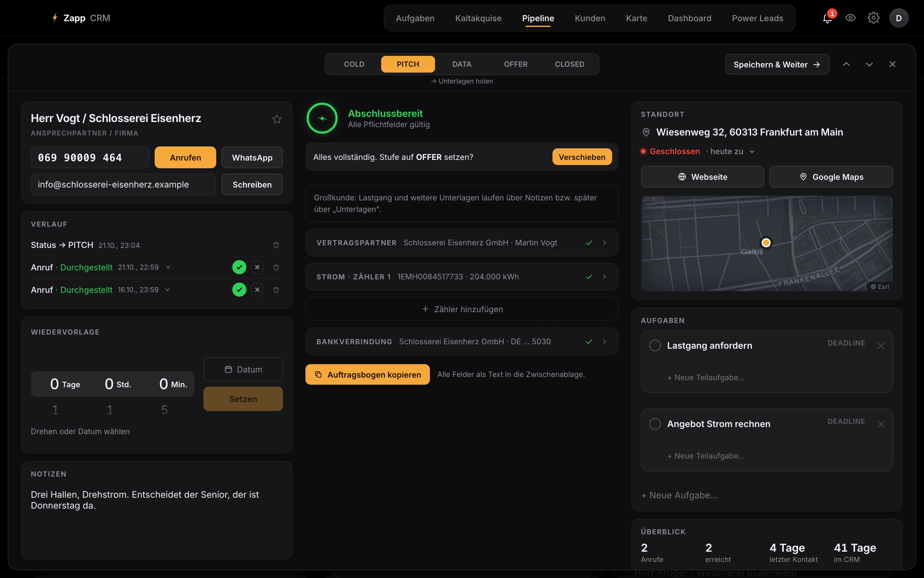Go to previous lead with up chevron
The height and width of the screenshot is (578, 924).
(x=846, y=64)
